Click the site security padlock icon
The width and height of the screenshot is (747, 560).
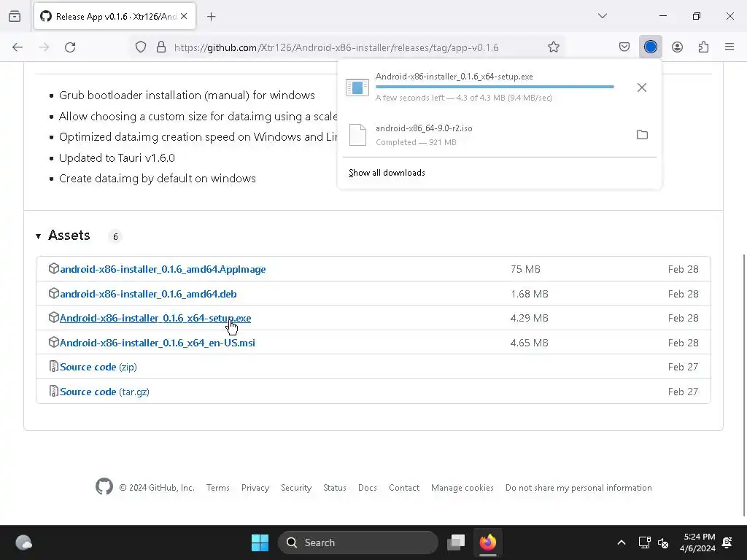(161, 47)
